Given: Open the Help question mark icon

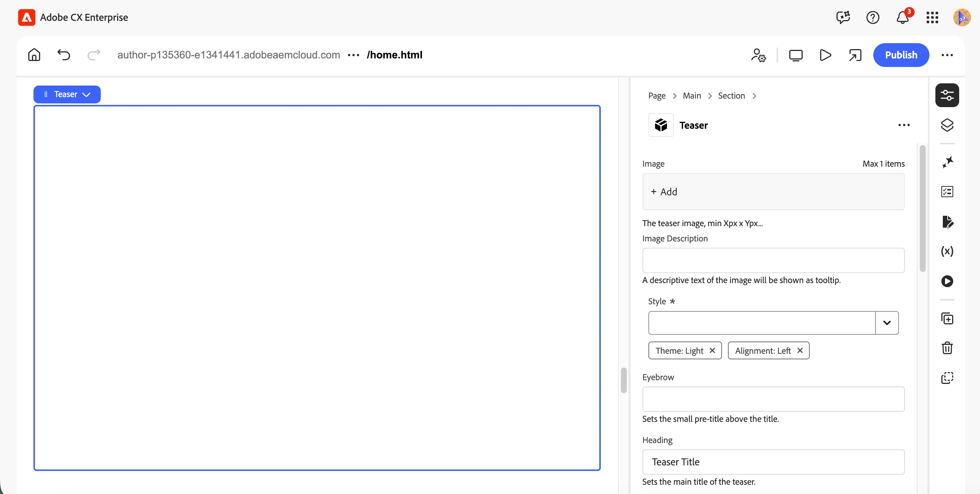Looking at the screenshot, I should 873,17.
